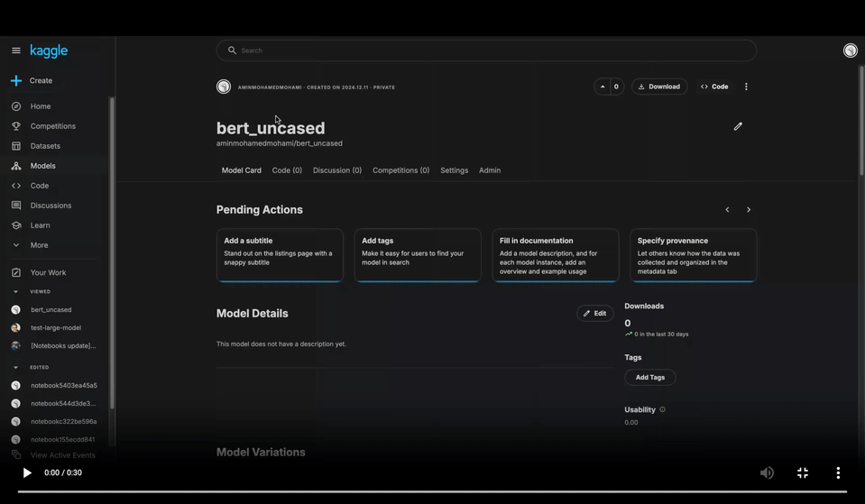Open the user profile avatar top right

pos(850,50)
